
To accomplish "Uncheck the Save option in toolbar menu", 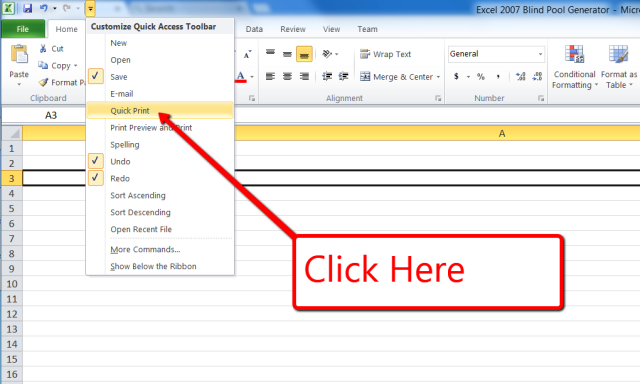I will [96, 76].
